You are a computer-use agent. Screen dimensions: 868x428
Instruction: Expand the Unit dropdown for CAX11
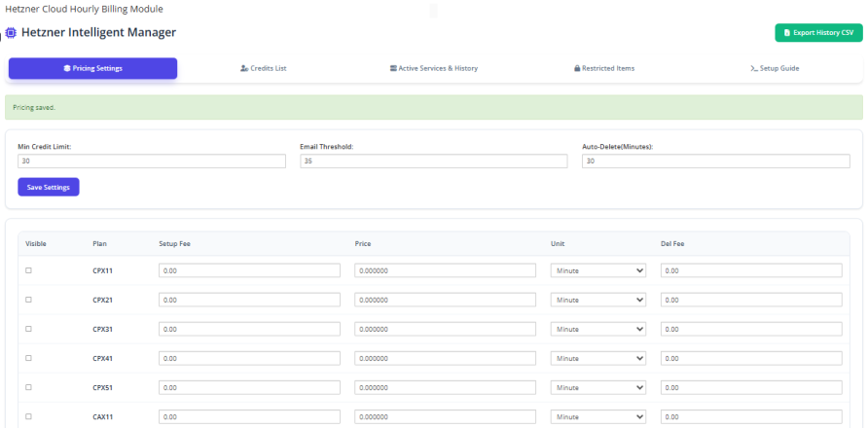pos(598,417)
